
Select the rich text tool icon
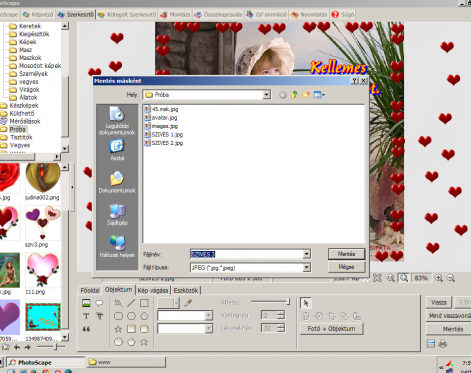pyautogui.click(x=99, y=316)
